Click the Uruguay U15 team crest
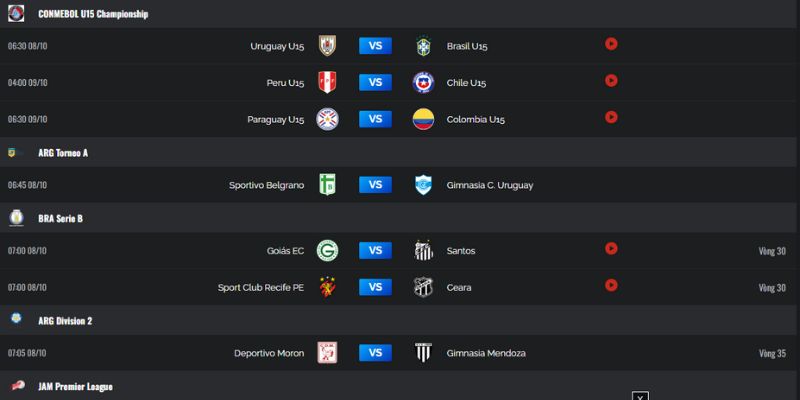Viewport: 800px width, 400px height. (327, 45)
